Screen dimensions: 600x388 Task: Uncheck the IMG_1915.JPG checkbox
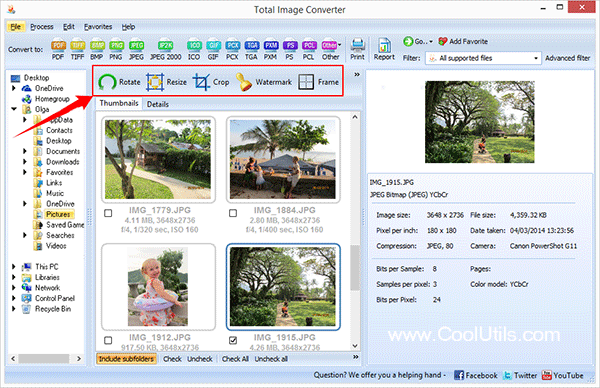[x=233, y=340]
